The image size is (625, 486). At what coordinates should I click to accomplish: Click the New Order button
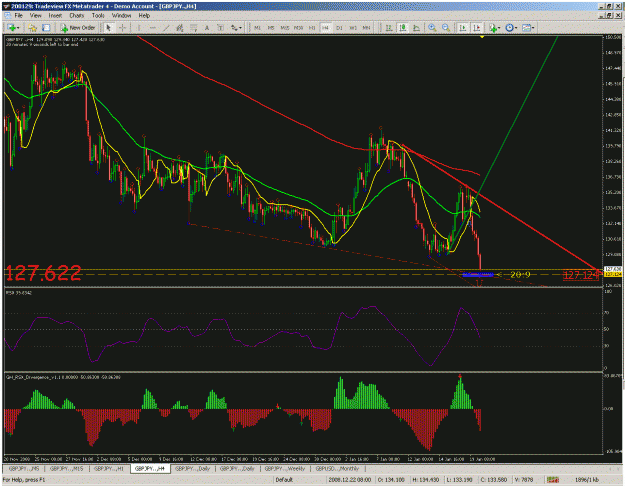[78, 28]
